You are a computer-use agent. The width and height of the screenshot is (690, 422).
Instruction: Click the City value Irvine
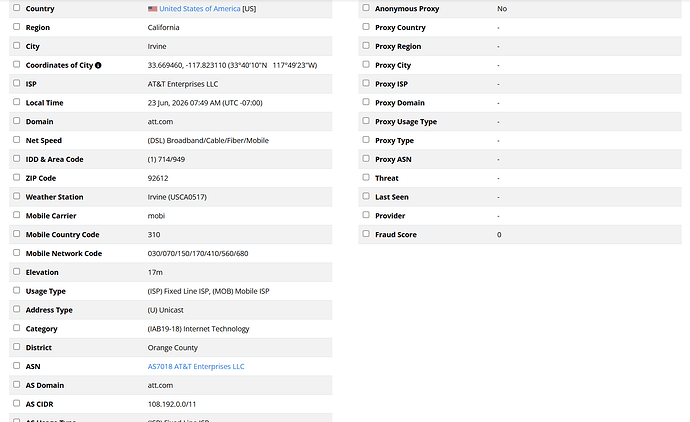point(157,46)
